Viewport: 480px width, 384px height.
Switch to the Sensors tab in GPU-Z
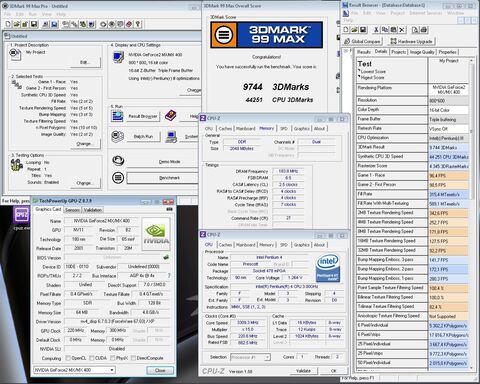click(x=72, y=210)
